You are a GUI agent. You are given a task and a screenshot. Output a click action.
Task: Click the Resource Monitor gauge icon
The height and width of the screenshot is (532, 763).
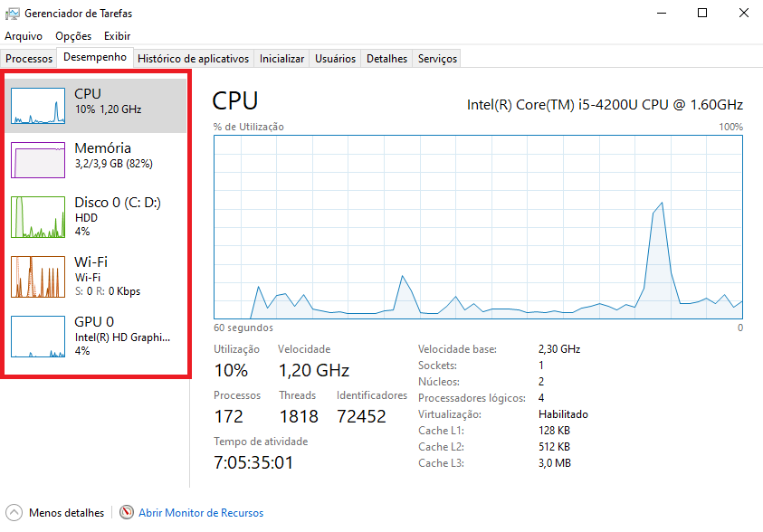[x=127, y=512]
